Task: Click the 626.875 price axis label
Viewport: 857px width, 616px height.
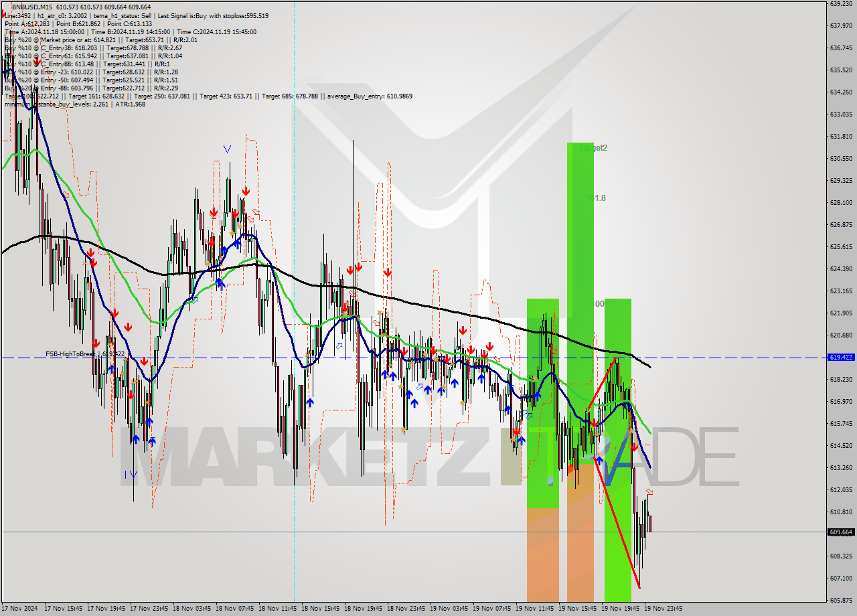Action: (841, 224)
